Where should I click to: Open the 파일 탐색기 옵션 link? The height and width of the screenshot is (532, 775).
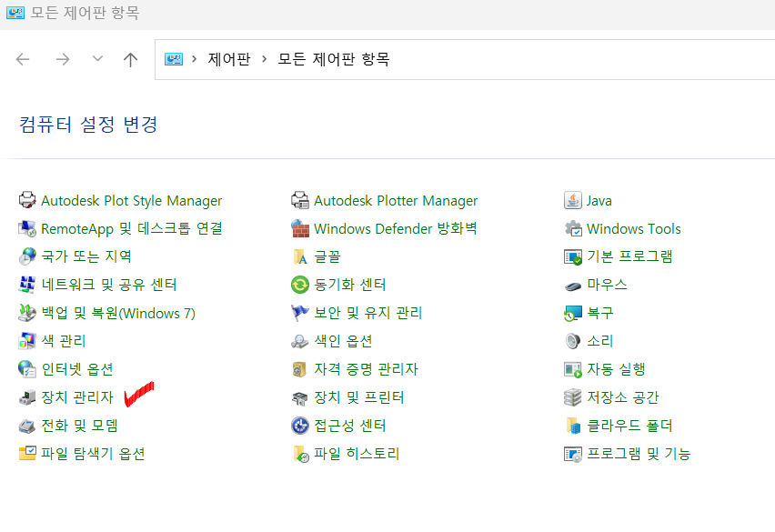[93, 454]
